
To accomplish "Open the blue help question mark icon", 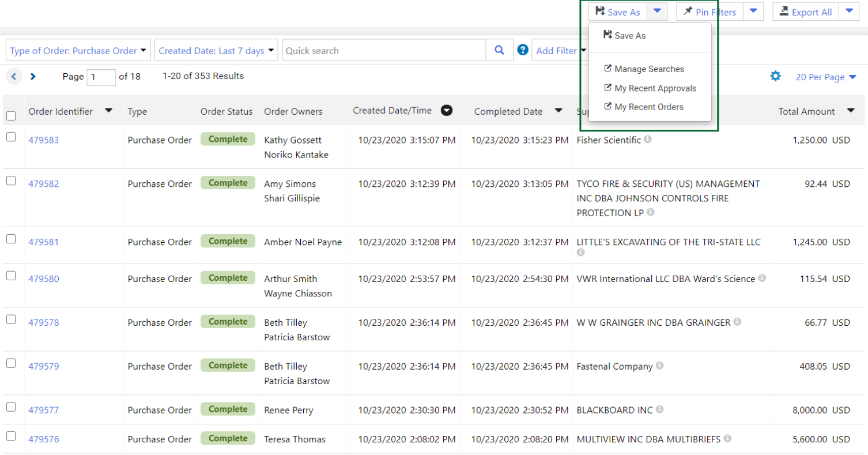I will [523, 50].
